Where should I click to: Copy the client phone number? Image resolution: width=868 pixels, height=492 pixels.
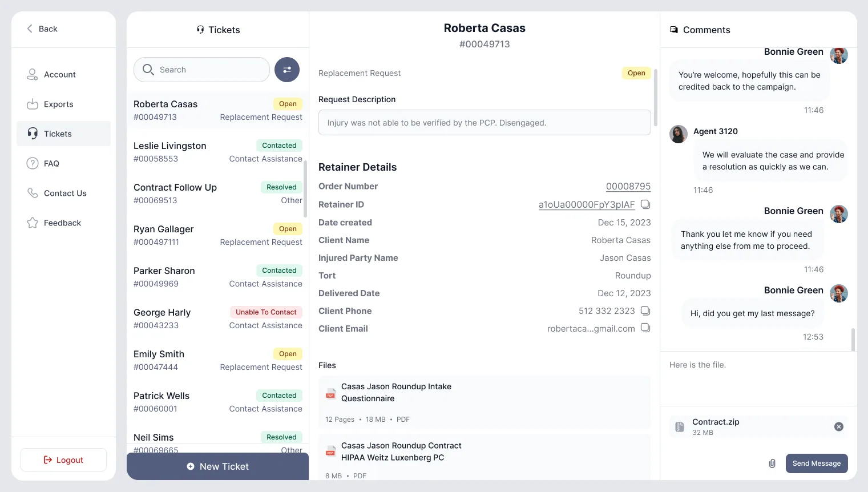[645, 311]
